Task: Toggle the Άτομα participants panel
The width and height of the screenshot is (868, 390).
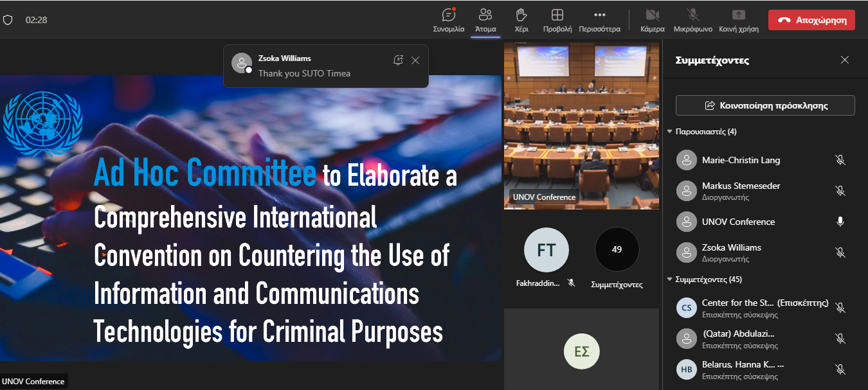Action: coord(485,19)
